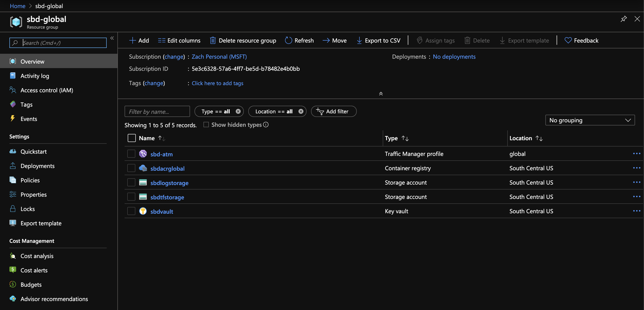Click the sbdacrglobal container registry icon
Screen dimensions: 644x310
point(143,168)
